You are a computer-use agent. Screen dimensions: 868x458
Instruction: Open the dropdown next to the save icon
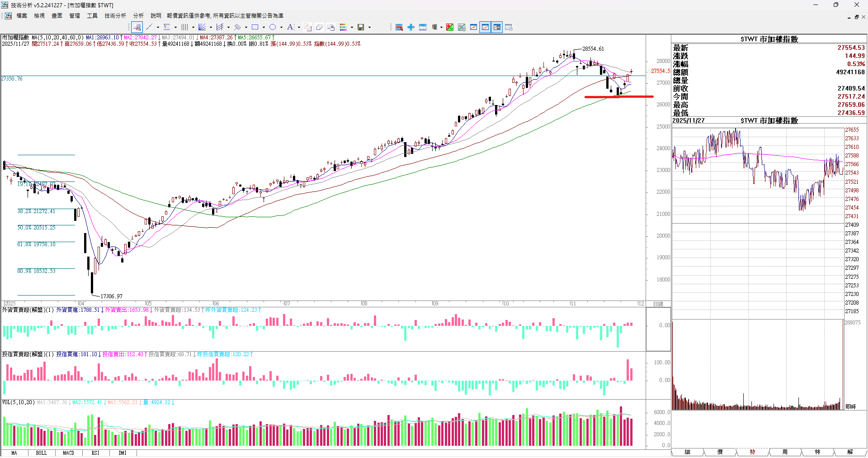[x=369, y=27]
